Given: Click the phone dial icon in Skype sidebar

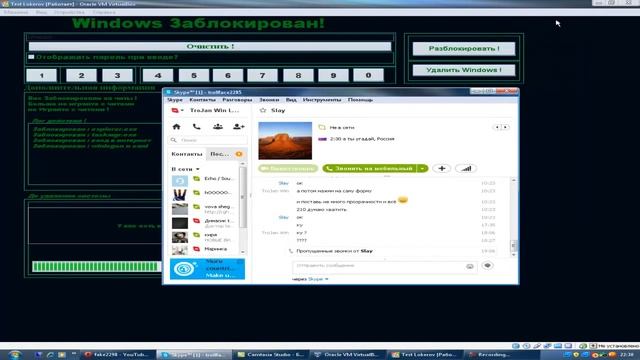Looking at the screenshot, I should tap(197, 127).
